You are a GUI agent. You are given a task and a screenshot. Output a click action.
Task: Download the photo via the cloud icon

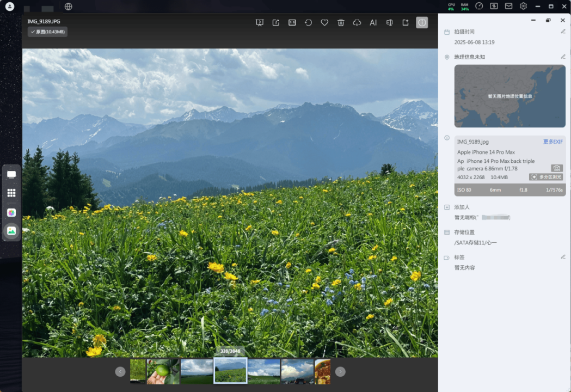click(x=357, y=22)
